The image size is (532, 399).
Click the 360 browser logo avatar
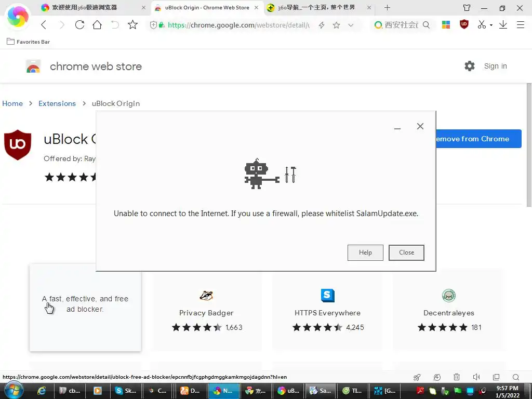click(x=18, y=16)
